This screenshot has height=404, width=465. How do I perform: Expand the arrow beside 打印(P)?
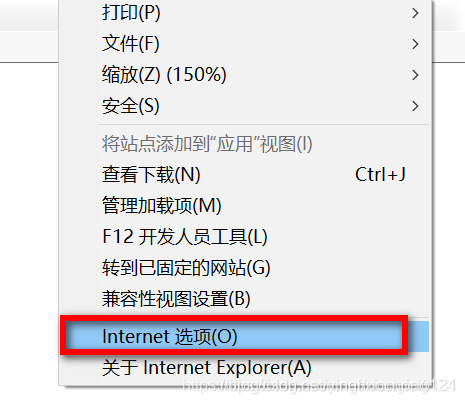pyautogui.click(x=415, y=13)
